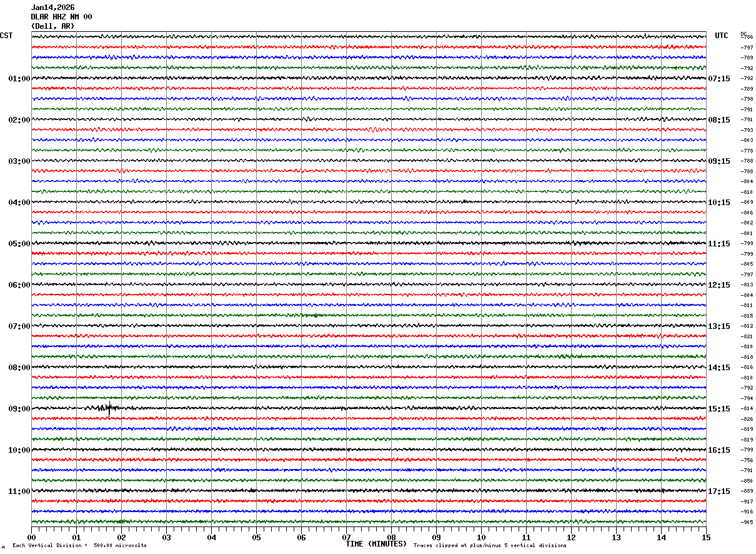Select minute tick 03 on the time axis
The width and height of the screenshot is (756, 554).
(166, 537)
